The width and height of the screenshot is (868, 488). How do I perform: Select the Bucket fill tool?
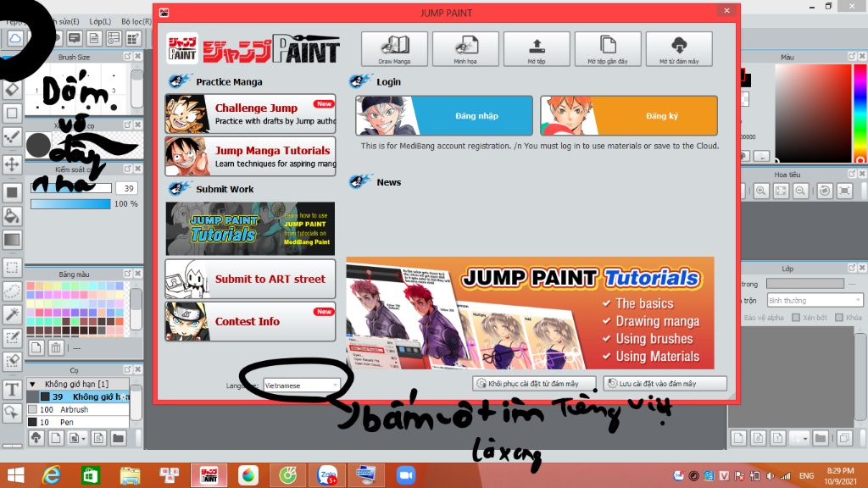coord(12,216)
